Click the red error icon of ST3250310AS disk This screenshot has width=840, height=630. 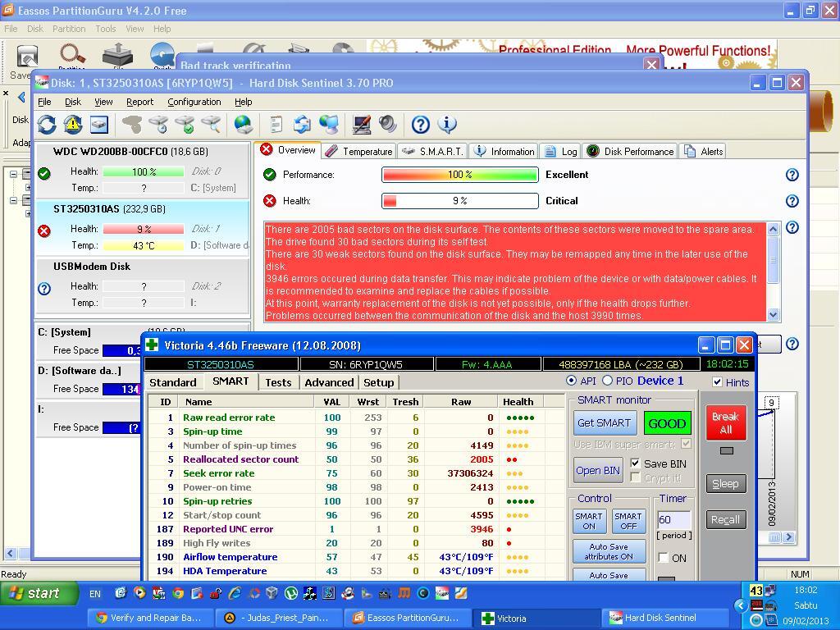[x=44, y=231]
